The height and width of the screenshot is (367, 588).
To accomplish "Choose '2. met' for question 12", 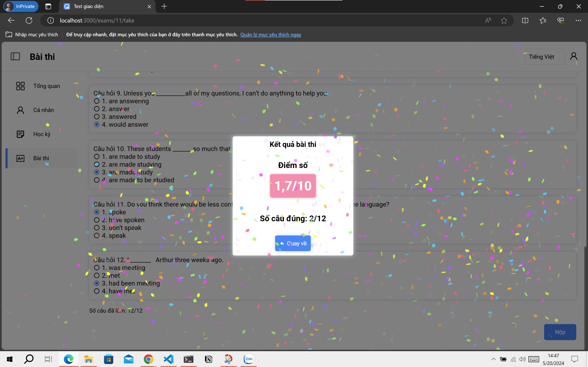I will (97, 275).
